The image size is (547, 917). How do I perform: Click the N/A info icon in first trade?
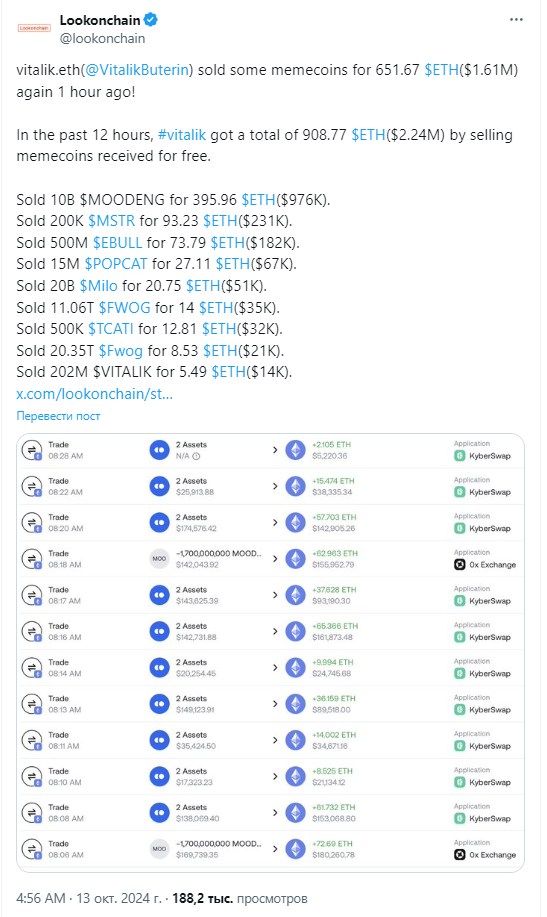point(197,456)
